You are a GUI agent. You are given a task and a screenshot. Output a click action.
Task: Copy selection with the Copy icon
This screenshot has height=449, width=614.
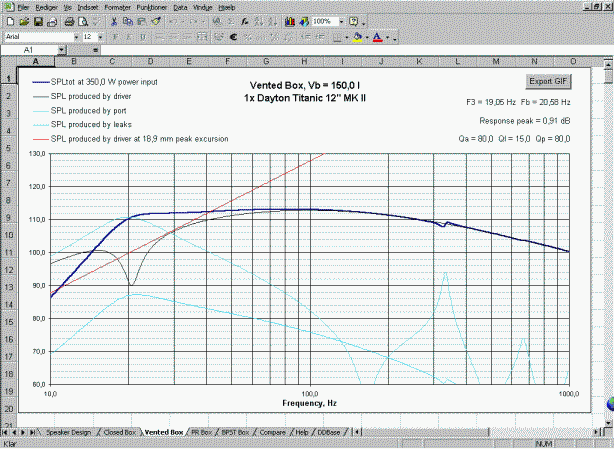(128, 22)
